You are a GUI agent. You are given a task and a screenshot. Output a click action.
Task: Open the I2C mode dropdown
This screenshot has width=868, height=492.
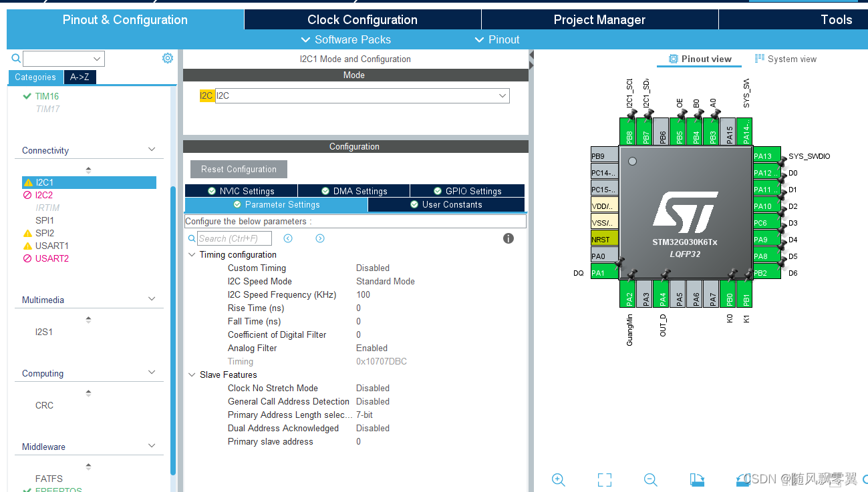(502, 95)
